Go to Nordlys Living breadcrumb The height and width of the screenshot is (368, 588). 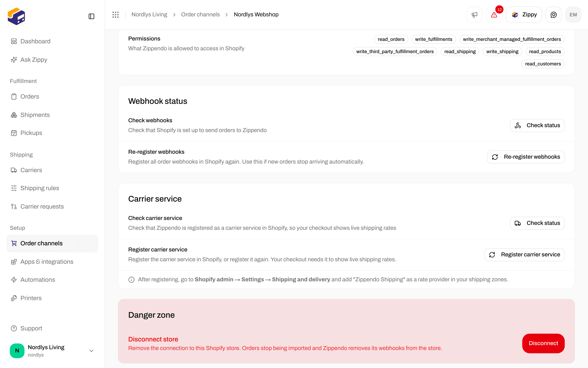pyautogui.click(x=149, y=15)
